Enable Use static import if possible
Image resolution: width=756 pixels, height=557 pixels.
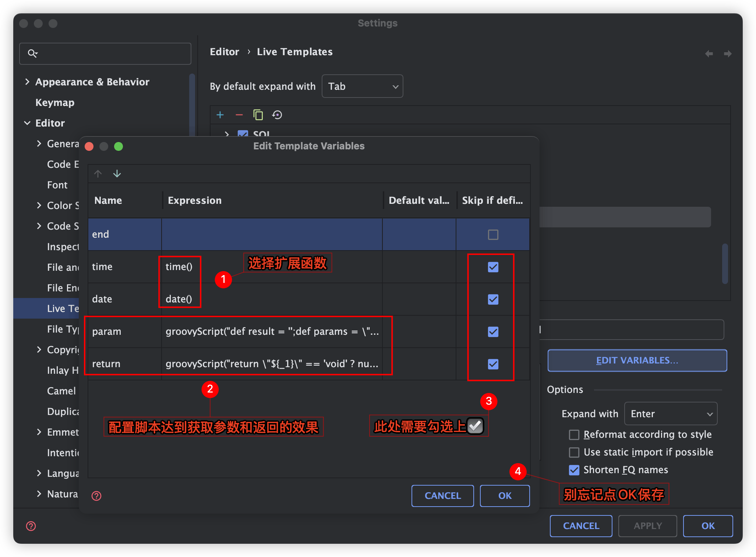click(x=574, y=452)
